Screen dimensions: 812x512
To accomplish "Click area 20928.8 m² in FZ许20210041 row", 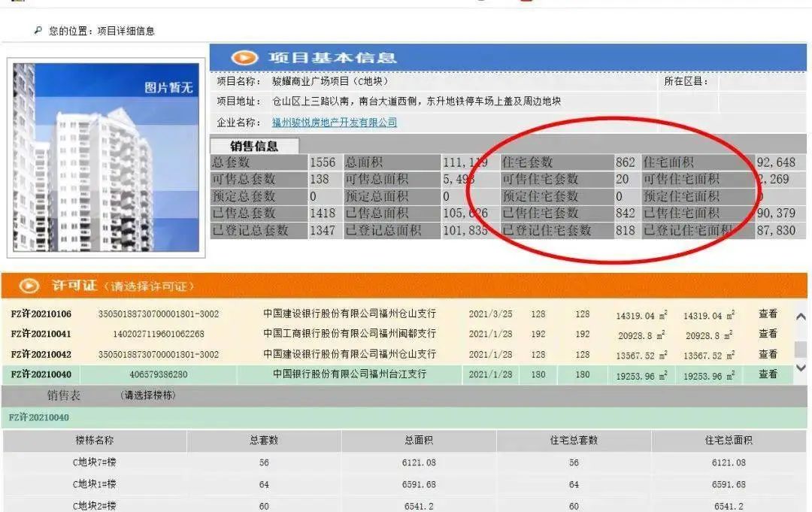I will (641, 335).
